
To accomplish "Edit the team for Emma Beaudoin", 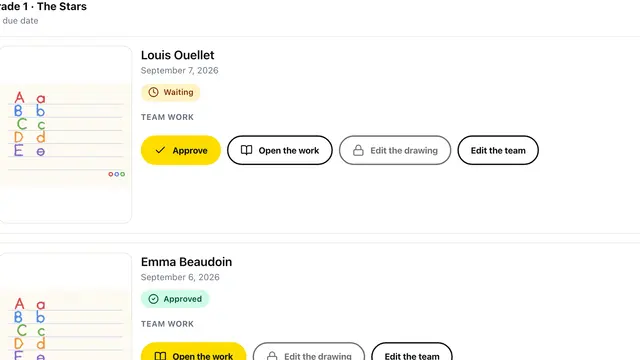I will point(412,352).
